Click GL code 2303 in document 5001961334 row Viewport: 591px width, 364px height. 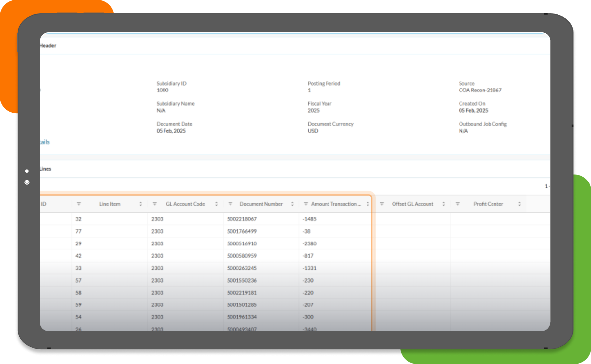157,317
